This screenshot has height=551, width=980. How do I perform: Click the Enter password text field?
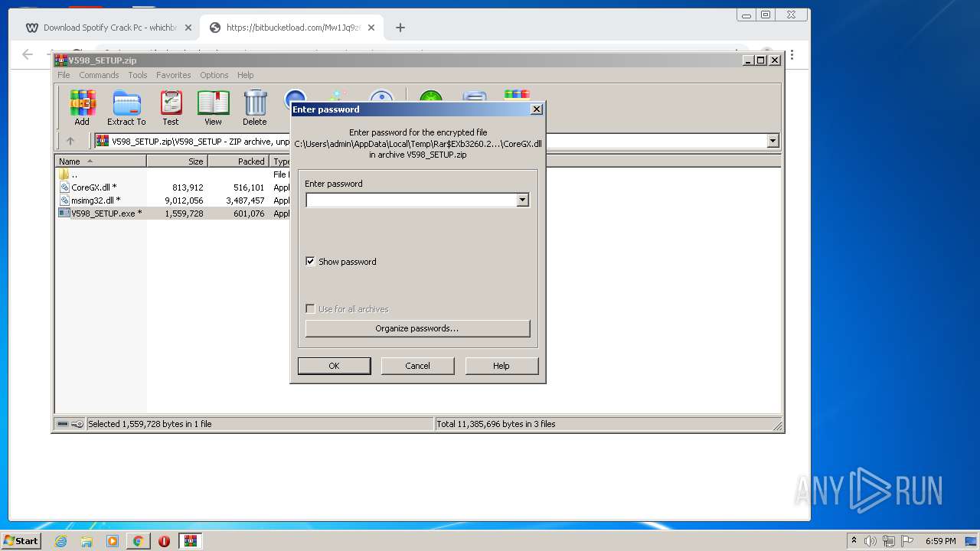tap(411, 200)
